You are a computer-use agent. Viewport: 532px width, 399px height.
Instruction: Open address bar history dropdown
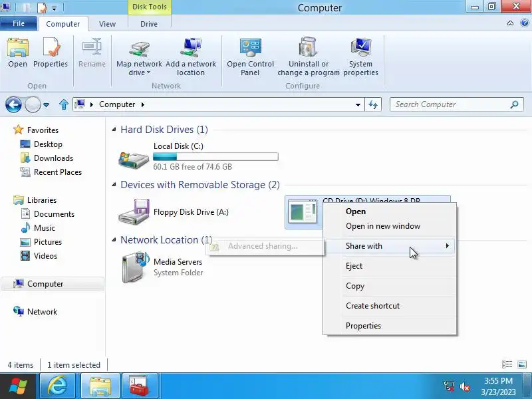click(x=358, y=104)
